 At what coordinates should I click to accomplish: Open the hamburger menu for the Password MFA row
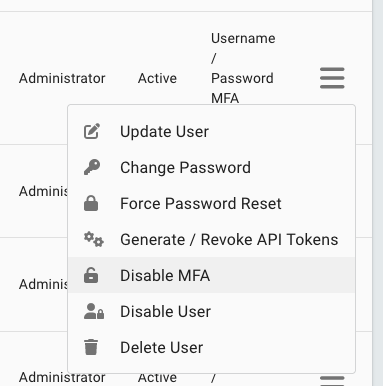point(332,78)
